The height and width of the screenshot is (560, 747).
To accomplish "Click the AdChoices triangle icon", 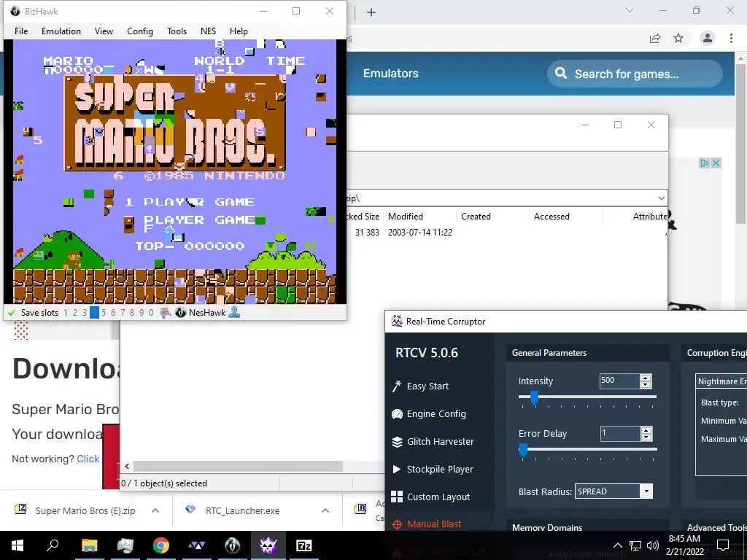I will (704, 163).
